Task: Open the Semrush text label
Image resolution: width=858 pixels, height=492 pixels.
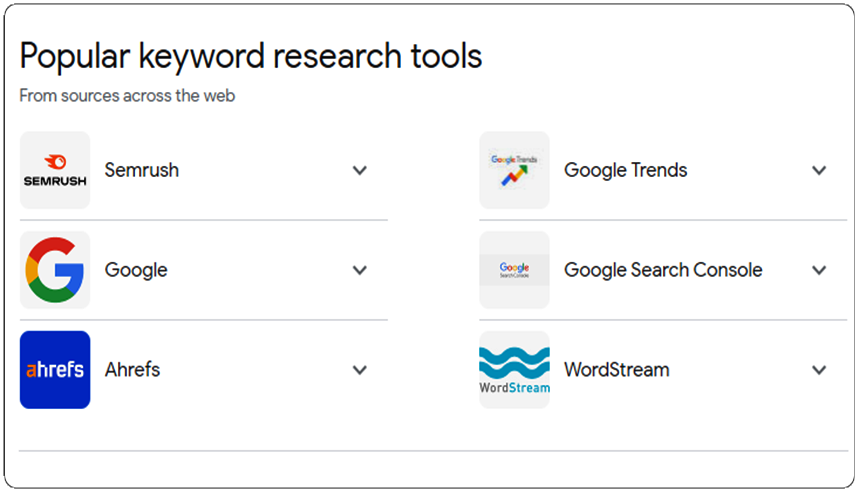Action: click(142, 170)
